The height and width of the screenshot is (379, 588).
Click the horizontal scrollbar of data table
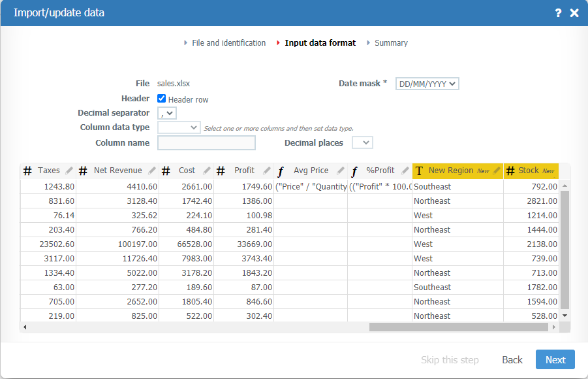pyautogui.click(x=457, y=327)
